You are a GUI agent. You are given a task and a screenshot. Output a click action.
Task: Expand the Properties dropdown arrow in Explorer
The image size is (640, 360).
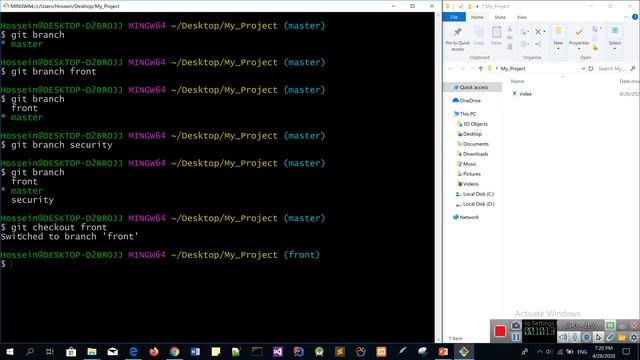pyautogui.click(x=579, y=49)
